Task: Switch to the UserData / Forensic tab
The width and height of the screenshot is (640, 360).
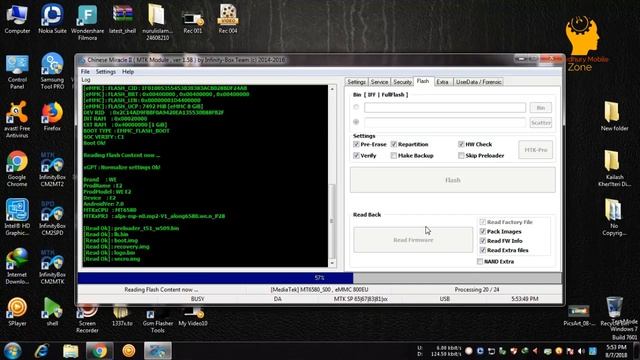Action: point(478,82)
